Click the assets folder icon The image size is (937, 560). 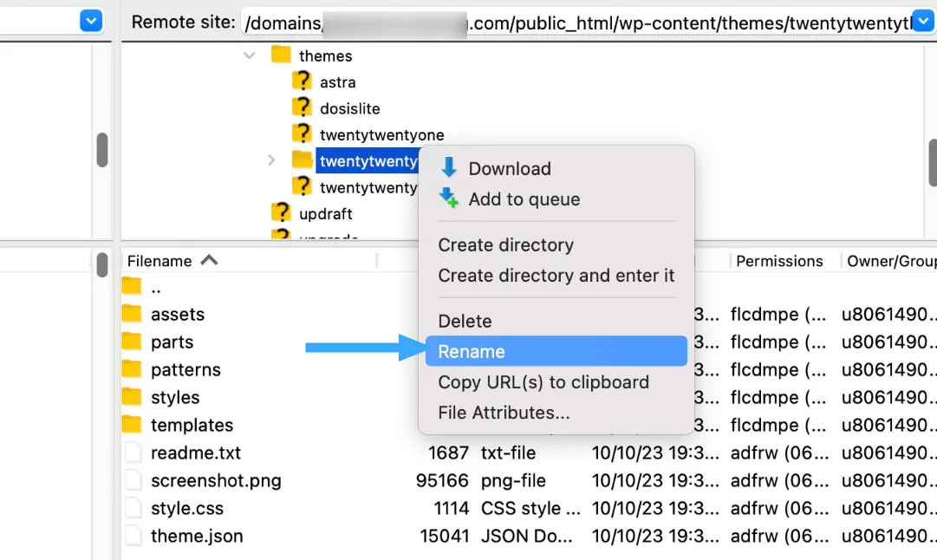point(132,314)
